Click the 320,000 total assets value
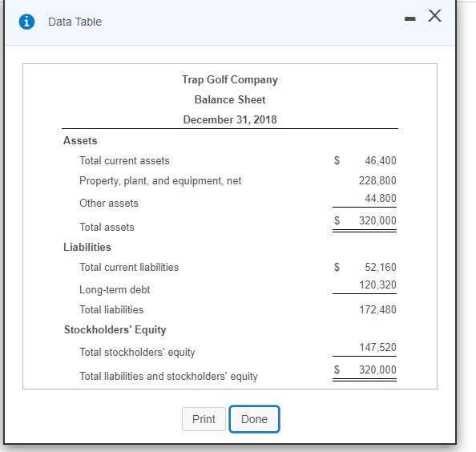 point(377,220)
